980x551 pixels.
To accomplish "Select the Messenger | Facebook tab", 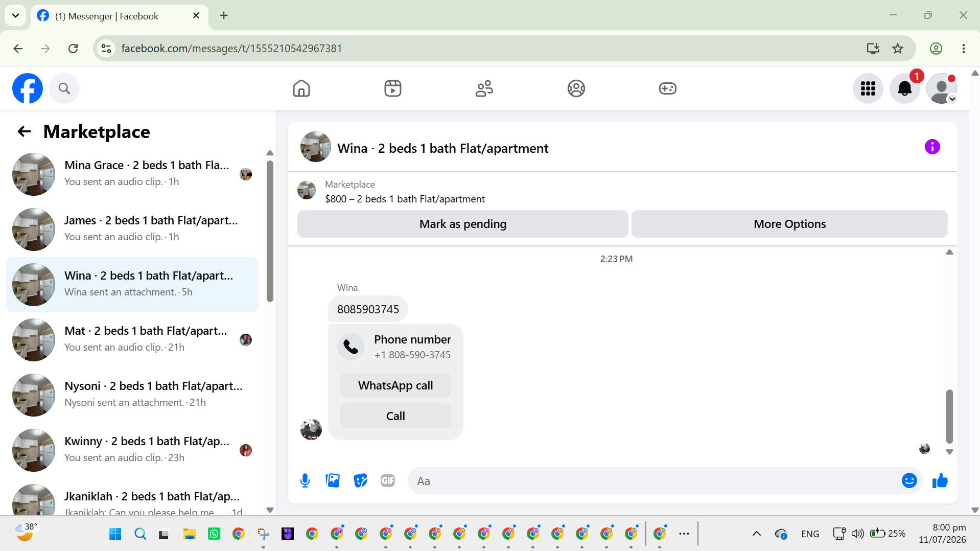I will point(119,16).
